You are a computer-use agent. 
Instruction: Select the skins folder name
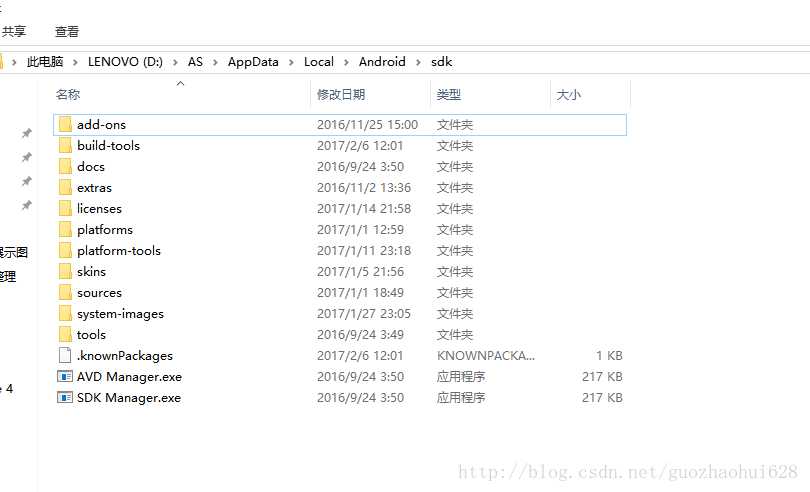91,271
